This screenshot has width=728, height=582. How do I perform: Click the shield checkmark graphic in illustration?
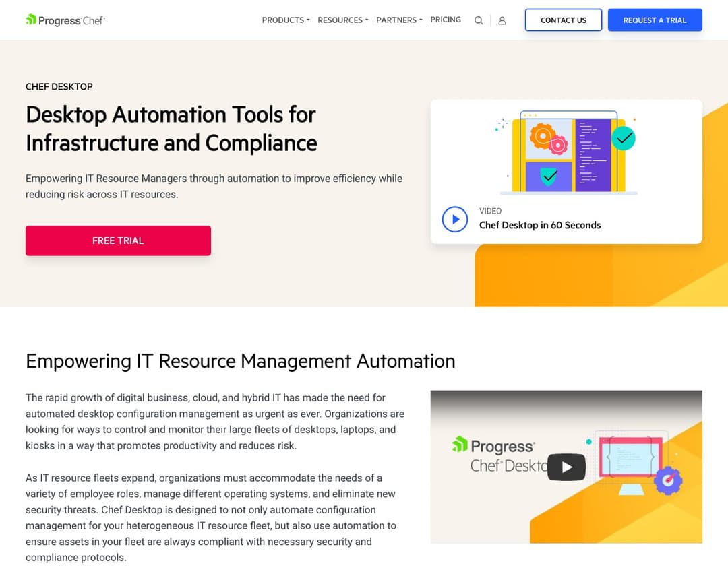[x=549, y=176]
